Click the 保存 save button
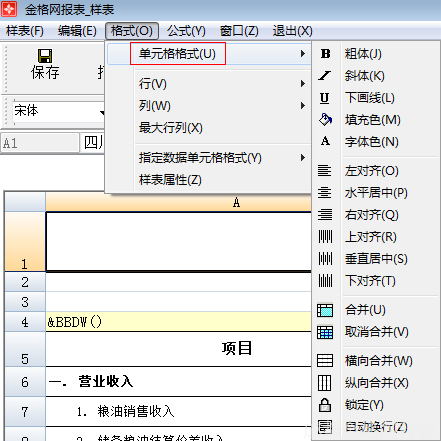 [45, 65]
